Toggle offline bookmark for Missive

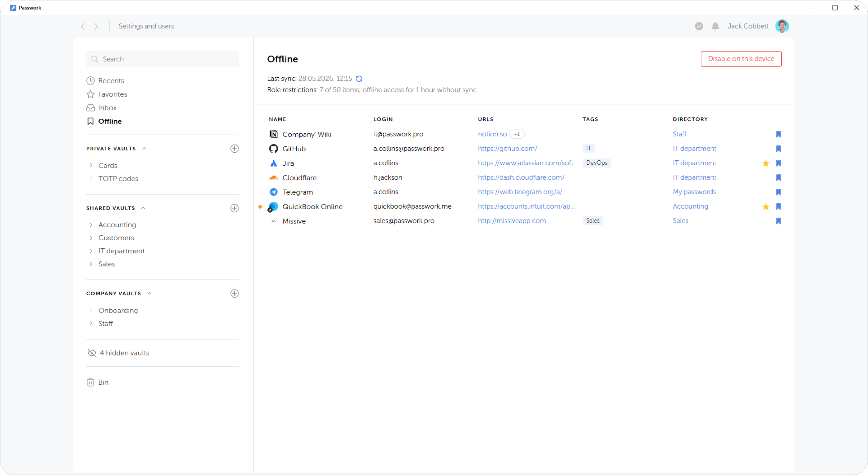778,221
